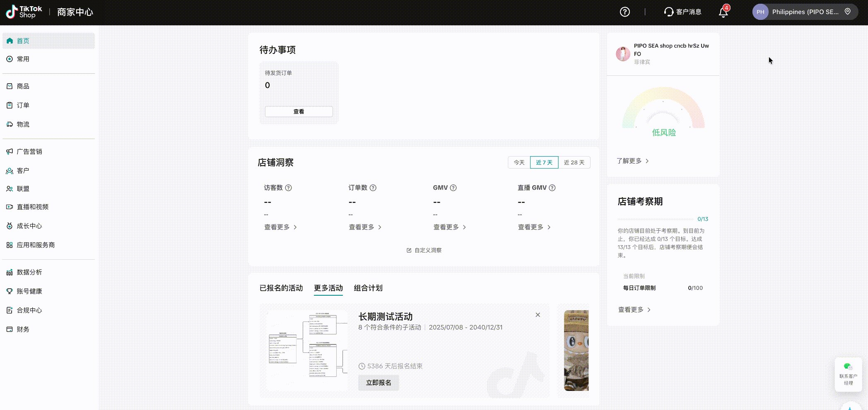
Task: Click the register now button
Action: 379,383
